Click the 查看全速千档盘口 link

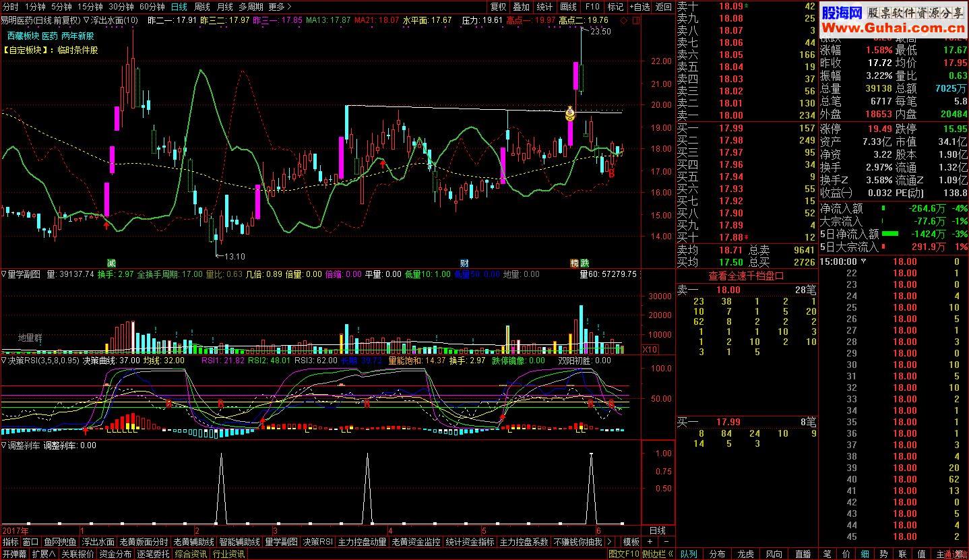[746, 276]
